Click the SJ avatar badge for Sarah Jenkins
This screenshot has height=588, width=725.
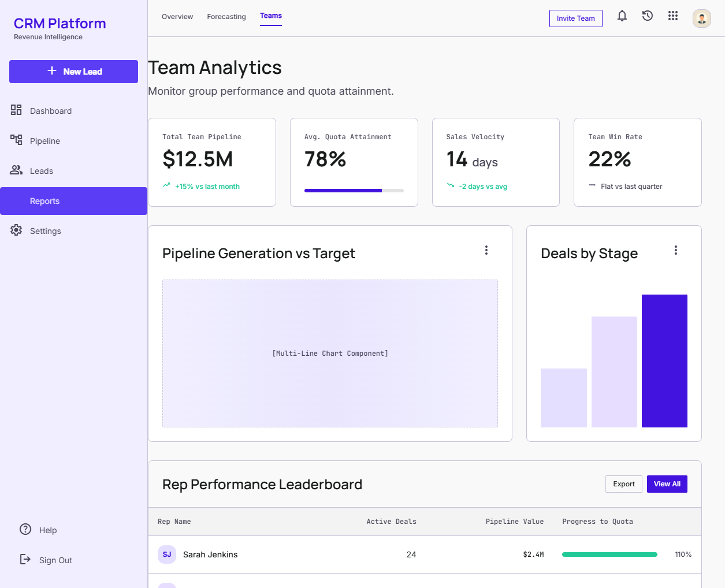[167, 554]
